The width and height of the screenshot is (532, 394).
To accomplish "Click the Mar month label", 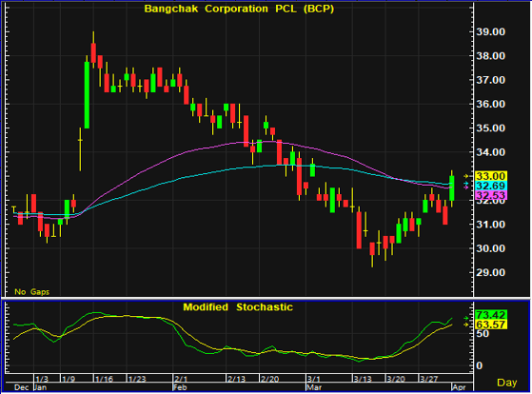I will click(314, 387).
